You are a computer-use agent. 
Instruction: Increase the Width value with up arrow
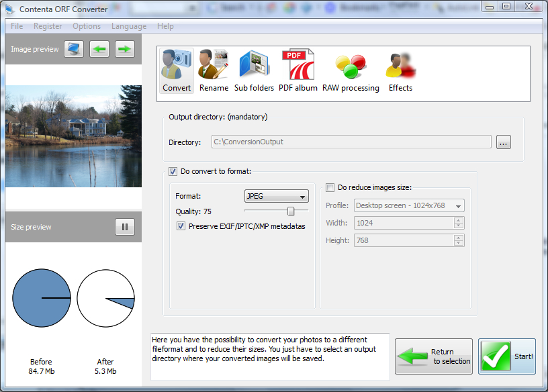(459, 220)
